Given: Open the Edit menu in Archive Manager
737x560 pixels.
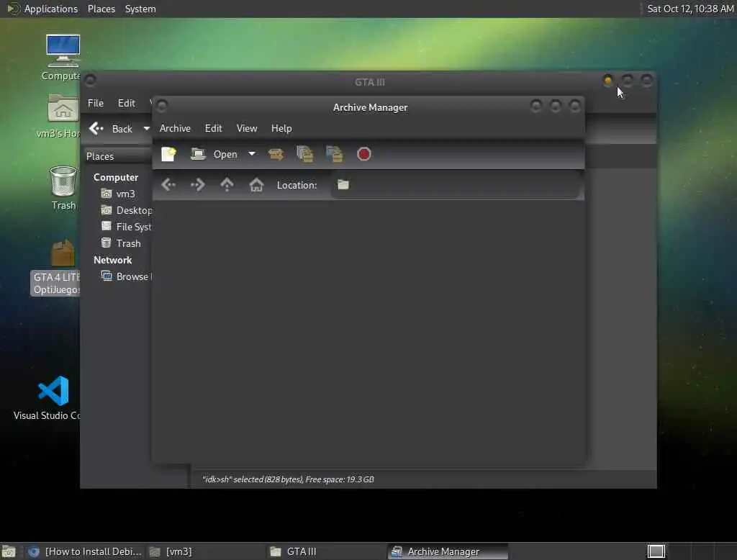Looking at the screenshot, I should (213, 128).
